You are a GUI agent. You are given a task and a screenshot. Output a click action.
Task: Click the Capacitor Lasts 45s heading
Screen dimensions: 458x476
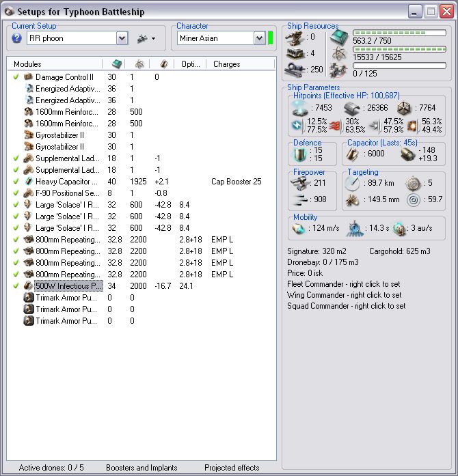tap(382, 143)
